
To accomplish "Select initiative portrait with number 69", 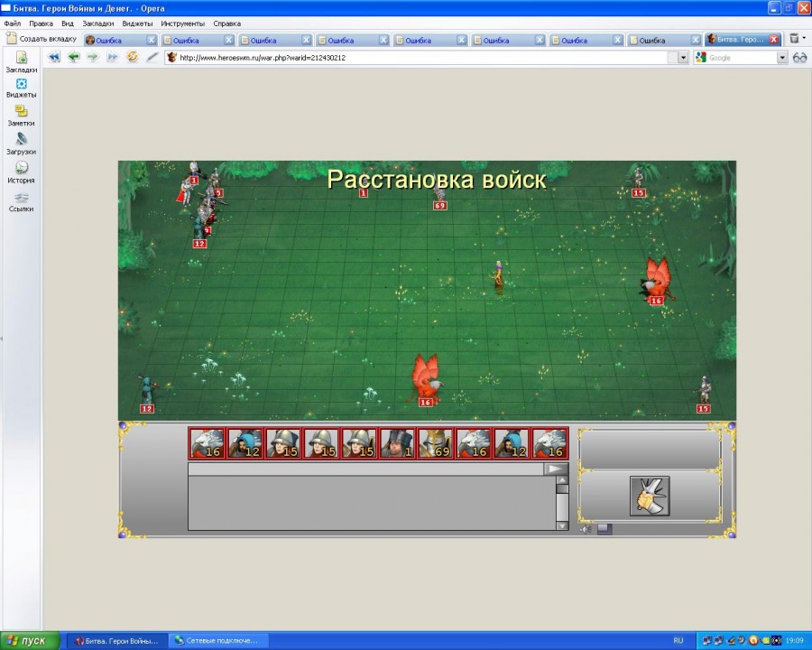I will [436, 443].
